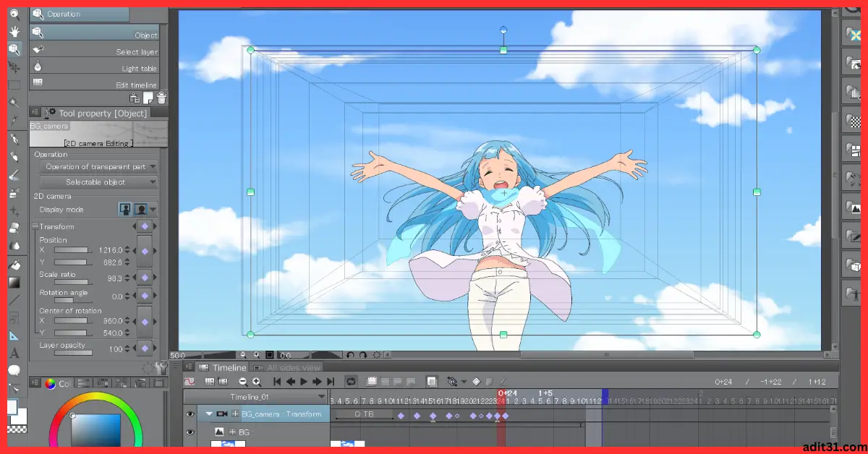Select the Object sub tool
This screenshot has width=868, height=454.
click(94, 34)
